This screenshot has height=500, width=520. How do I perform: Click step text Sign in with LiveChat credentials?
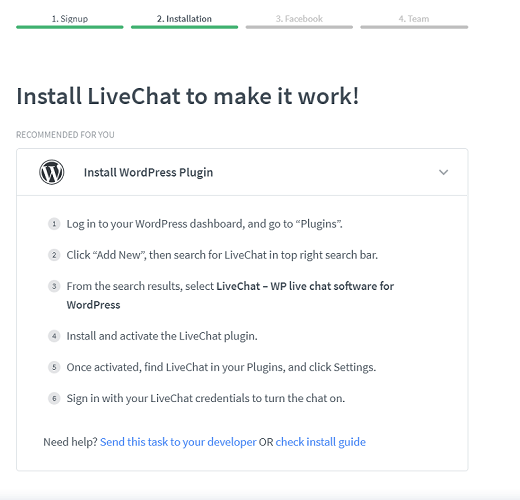point(206,398)
